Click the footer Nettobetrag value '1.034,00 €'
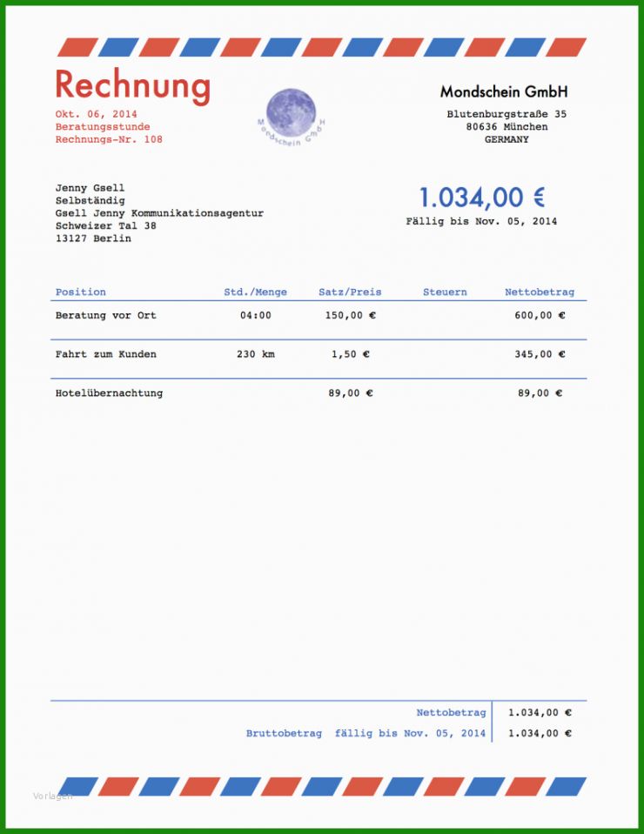 (540, 712)
